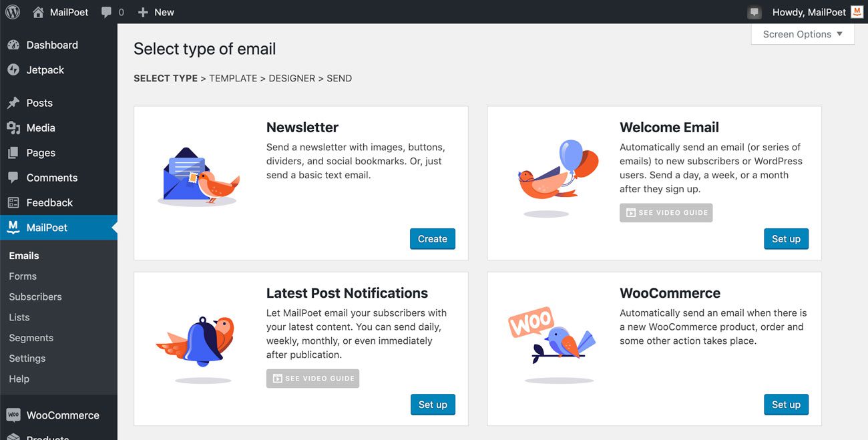
Task: Select the Pages icon in the sidebar
Action: coord(15,152)
